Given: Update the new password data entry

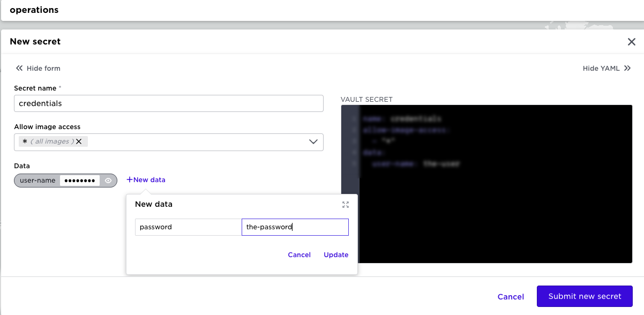Looking at the screenshot, I should pos(336,254).
